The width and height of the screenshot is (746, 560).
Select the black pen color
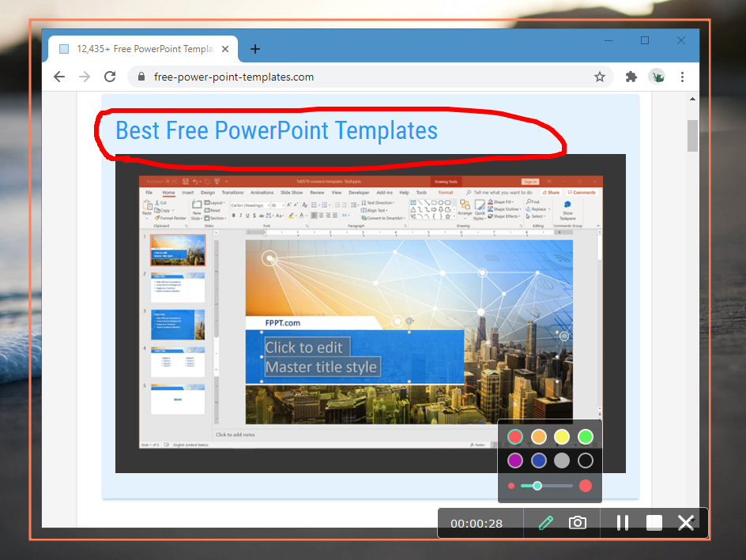(x=585, y=460)
